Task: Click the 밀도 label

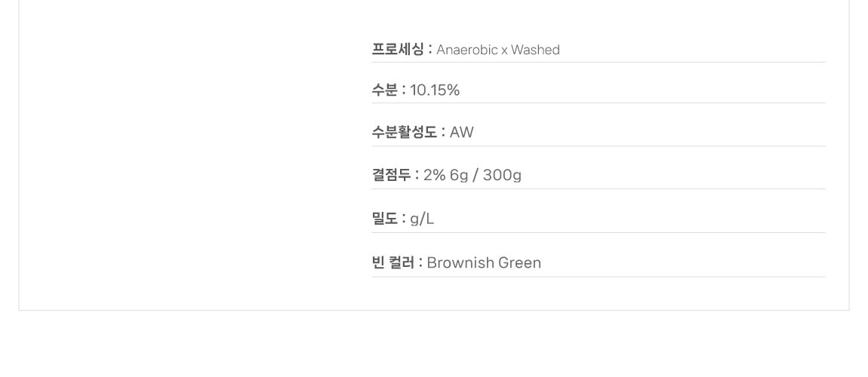Action: click(384, 219)
